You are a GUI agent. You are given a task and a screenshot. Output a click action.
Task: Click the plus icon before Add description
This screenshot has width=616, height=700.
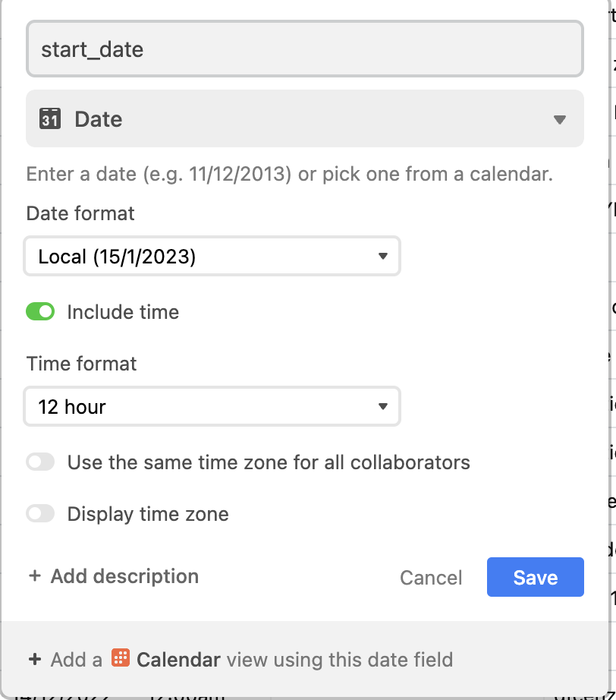coord(35,576)
